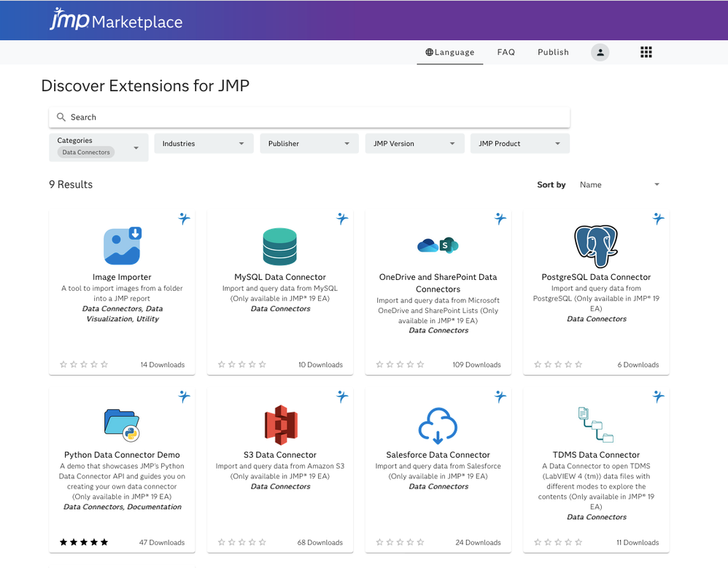Click '47 Downloads' on Python Demo card
This screenshot has height=568, width=728.
pyautogui.click(x=162, y=542)
